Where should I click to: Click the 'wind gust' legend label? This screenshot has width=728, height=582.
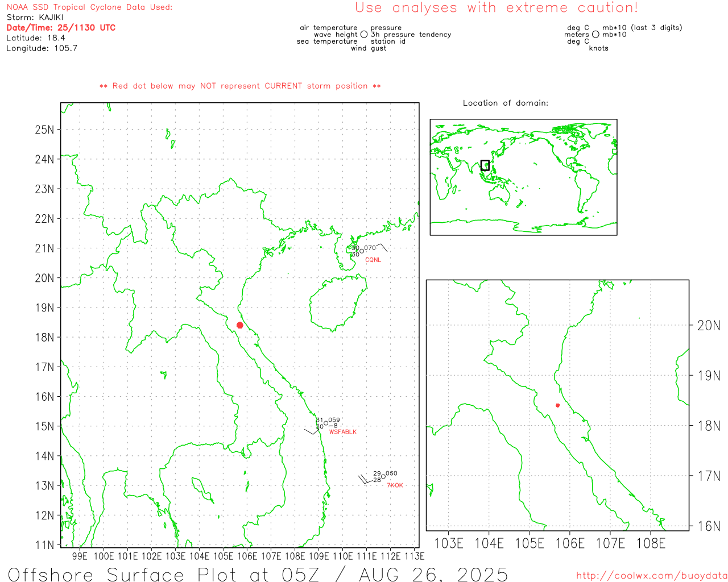pyautogui.click(x=369, y=48)
